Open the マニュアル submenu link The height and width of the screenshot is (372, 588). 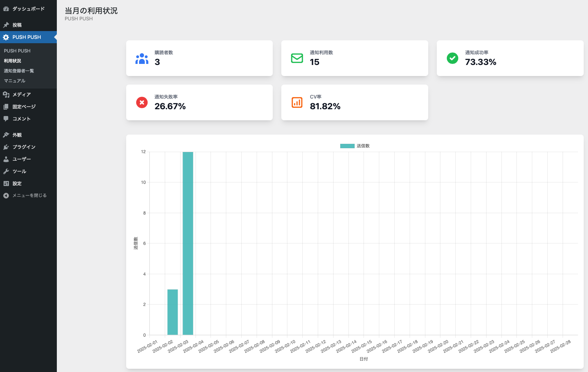(15, 81)
